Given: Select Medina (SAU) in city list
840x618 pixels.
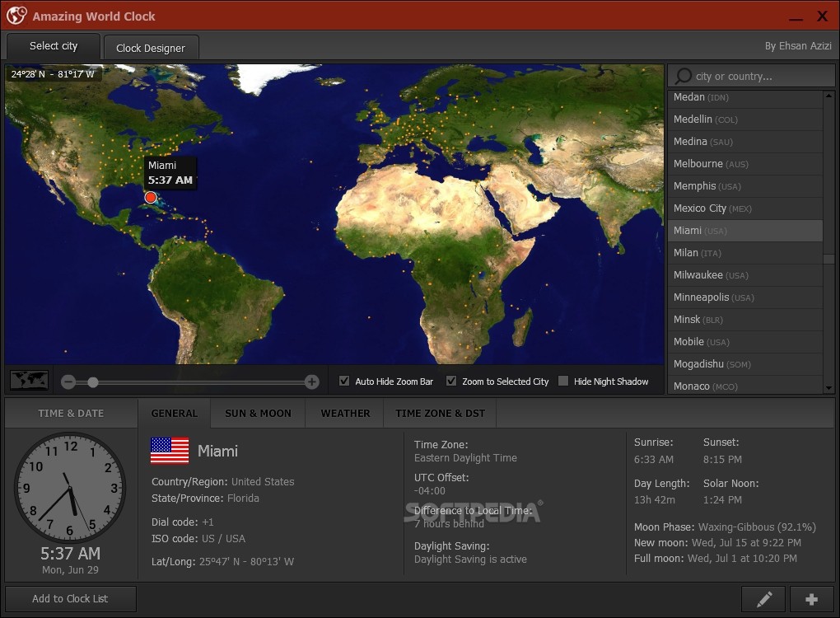Looking at the screenshot, I should pyautogui.click(x=745, y=142).
